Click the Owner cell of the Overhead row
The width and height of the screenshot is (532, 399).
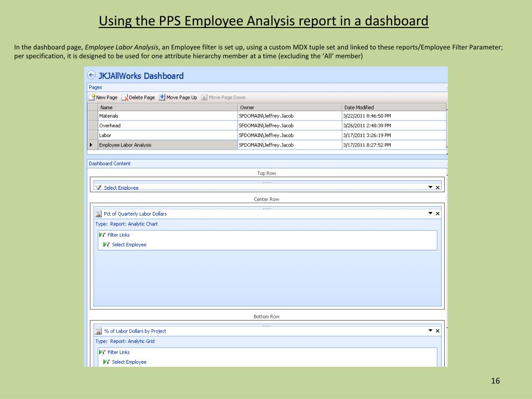[x=290, y=126]
